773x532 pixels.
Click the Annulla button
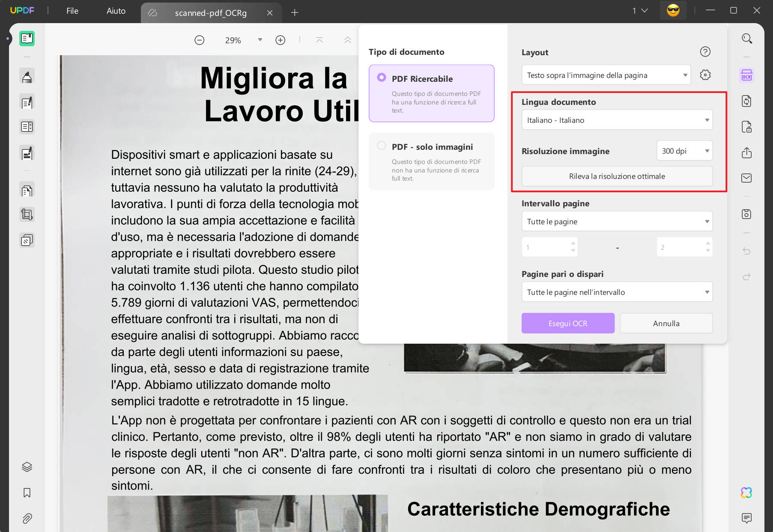[666, 323]
